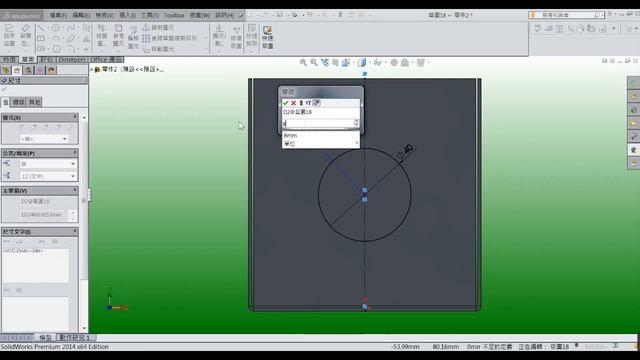Open the DisplayManager tab icon

pyautogui.click(x=51, y=70)
